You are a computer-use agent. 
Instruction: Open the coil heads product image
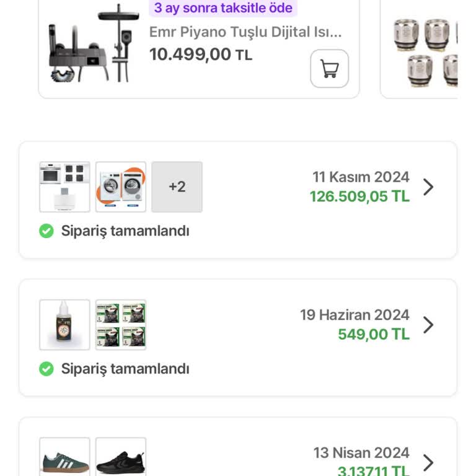click(426, 51)
